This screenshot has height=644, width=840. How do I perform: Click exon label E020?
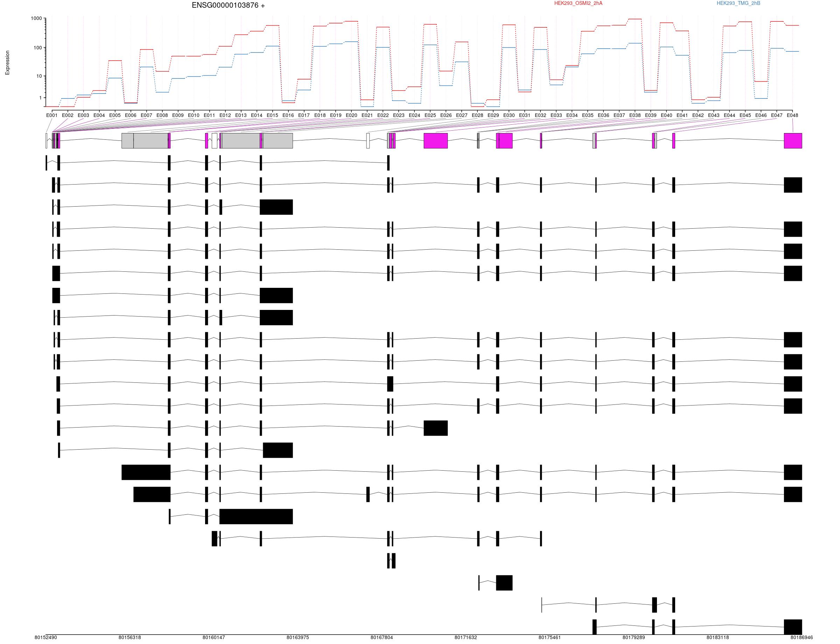click(x=351, y=115)
